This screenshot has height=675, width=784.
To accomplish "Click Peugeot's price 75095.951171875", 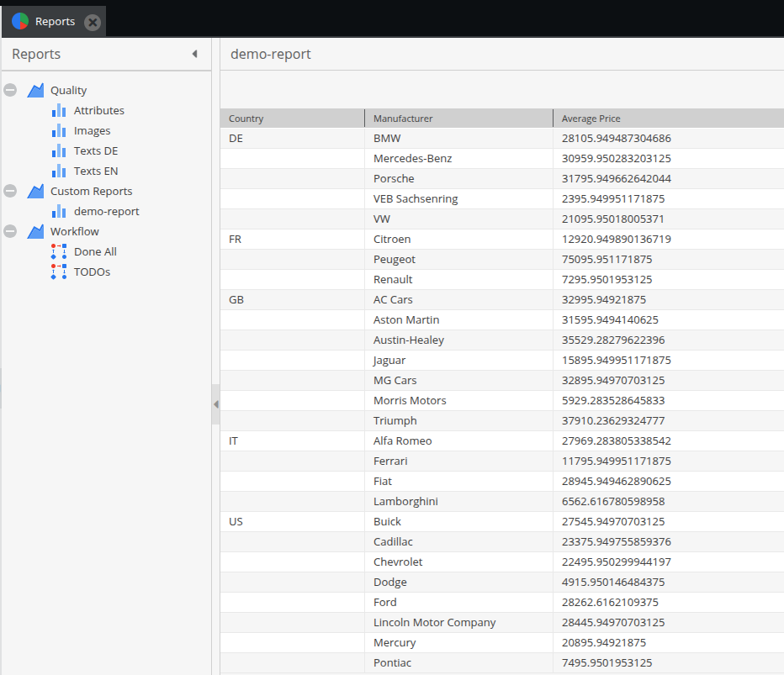I will coord(607,259).
